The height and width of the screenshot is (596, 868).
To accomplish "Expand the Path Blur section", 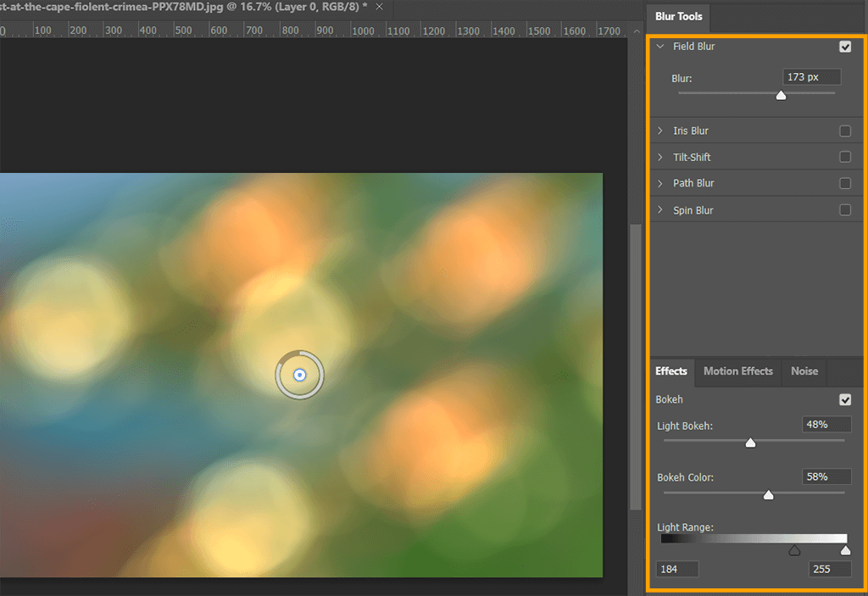I will coord(660,183).
